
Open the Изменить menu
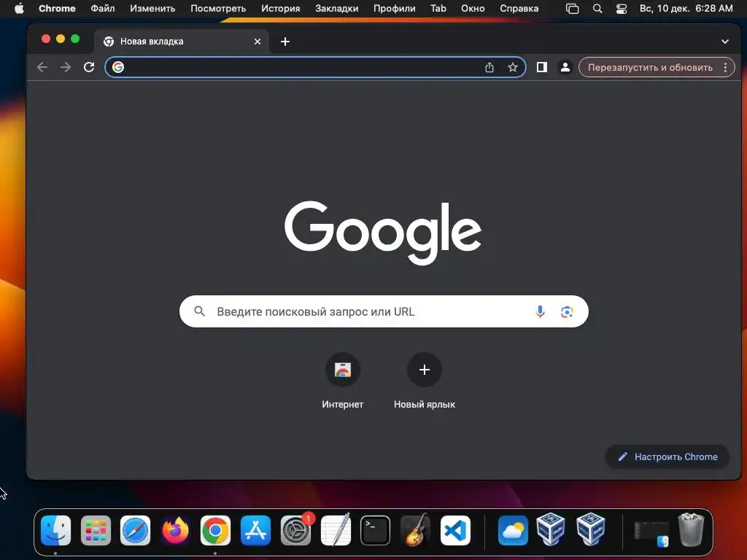coord(152,9)
